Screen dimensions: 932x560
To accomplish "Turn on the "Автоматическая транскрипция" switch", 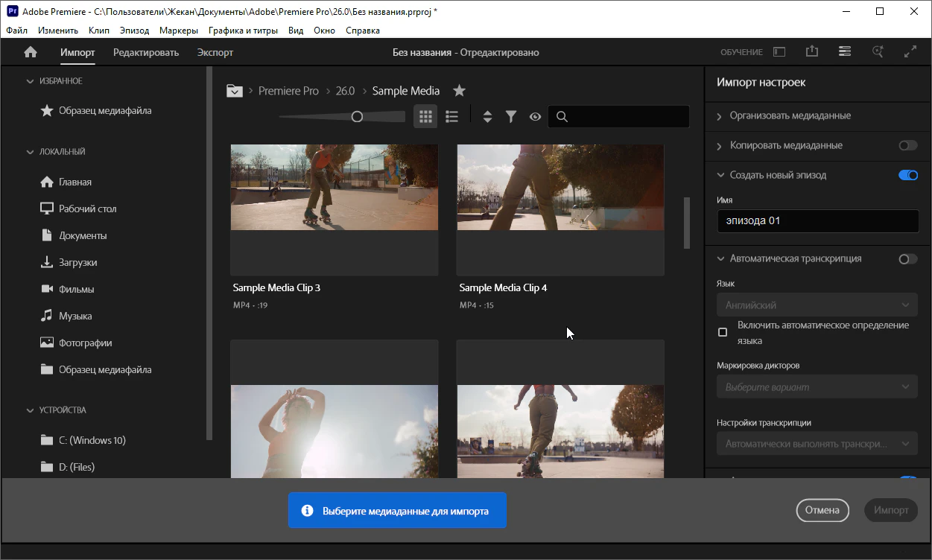I will [x=907, y=259].
